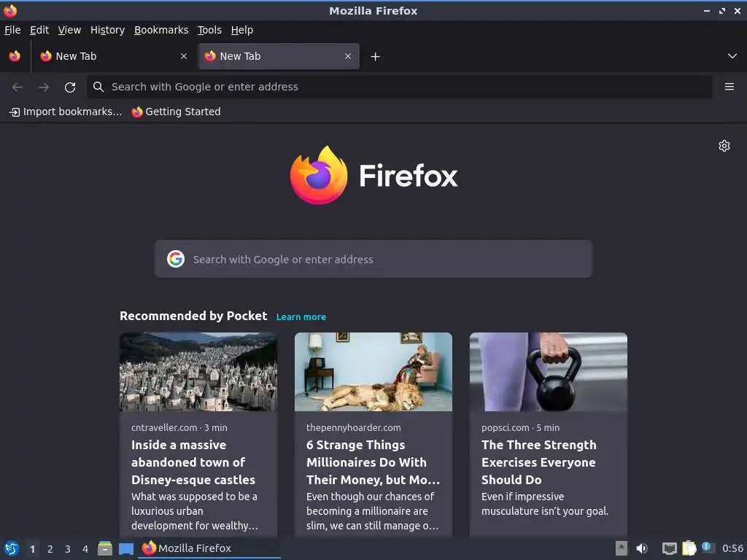Screen dimensions: 747x560
Task: Reload the current page
Action: pos(70,87)
